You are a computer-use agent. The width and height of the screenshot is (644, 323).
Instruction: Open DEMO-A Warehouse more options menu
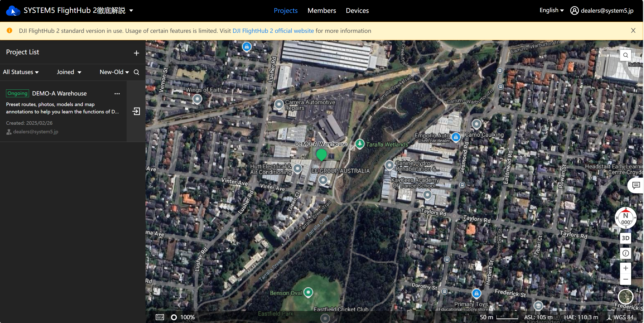(x=117, y=94)
